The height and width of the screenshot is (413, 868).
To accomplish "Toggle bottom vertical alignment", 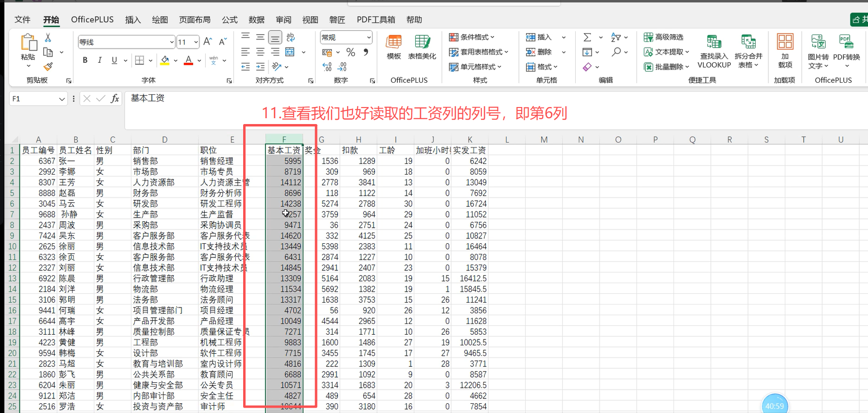I will click(275, 37).
